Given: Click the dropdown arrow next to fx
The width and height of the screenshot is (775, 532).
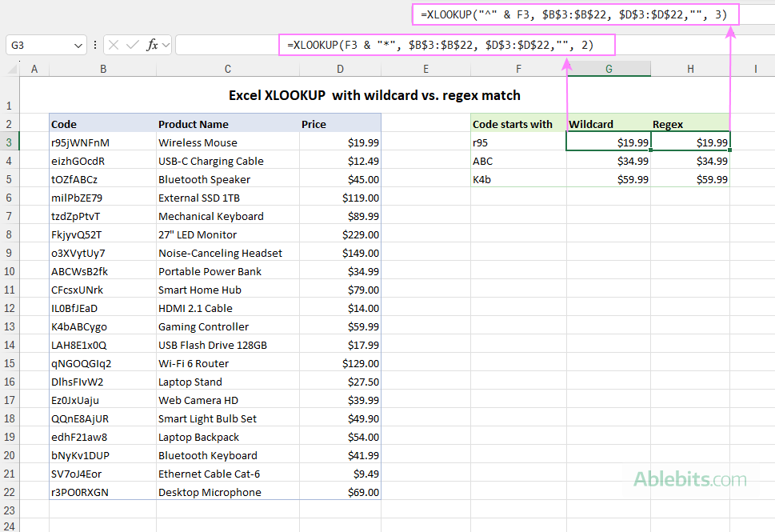Looking at the screenshot, I should click(166, 45).
